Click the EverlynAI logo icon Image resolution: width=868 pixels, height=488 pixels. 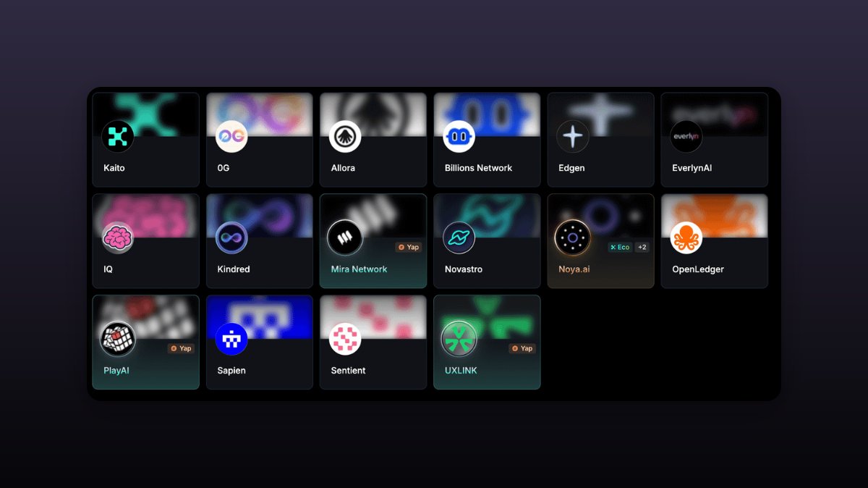point(686,136)
